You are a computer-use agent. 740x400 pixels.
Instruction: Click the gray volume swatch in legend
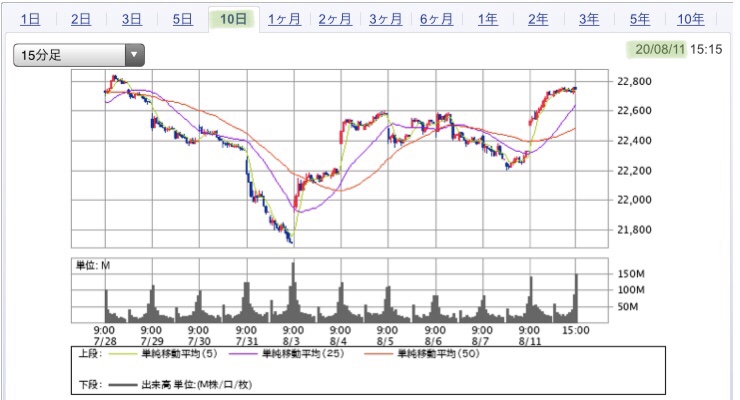123,385
